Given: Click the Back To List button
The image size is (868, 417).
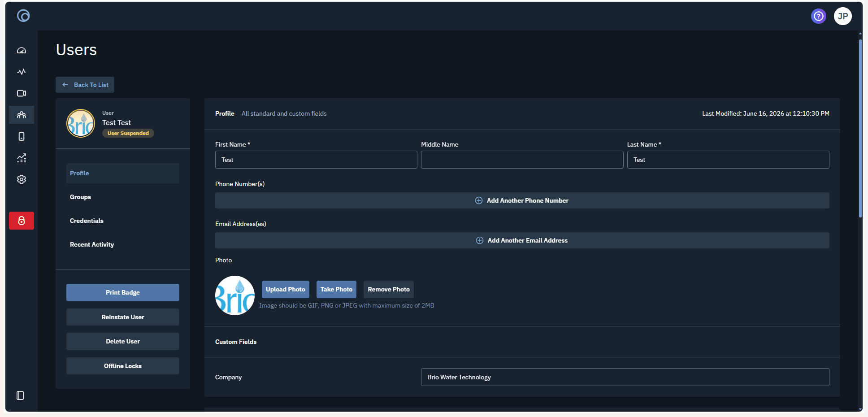Looking at the screenshot, I should point(85,85).
